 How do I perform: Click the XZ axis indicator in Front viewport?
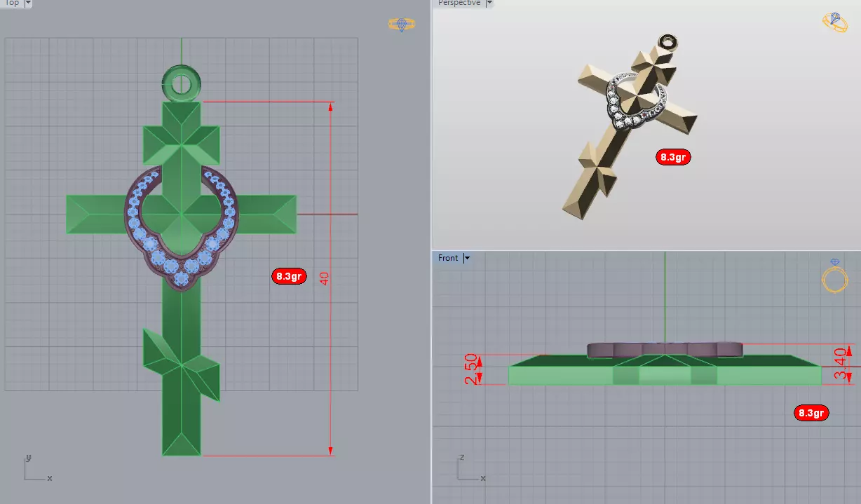point(470,468)
